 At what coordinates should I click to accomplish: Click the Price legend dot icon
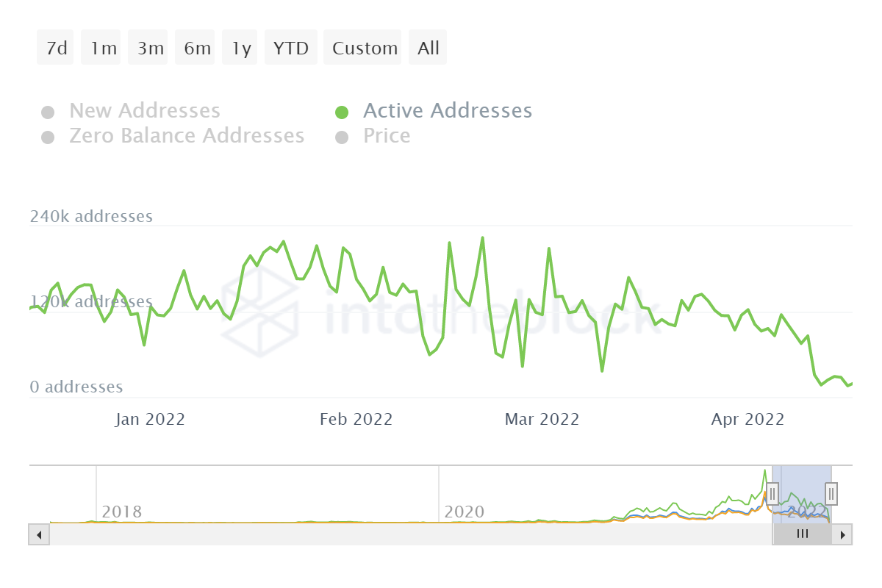(342, 137)
